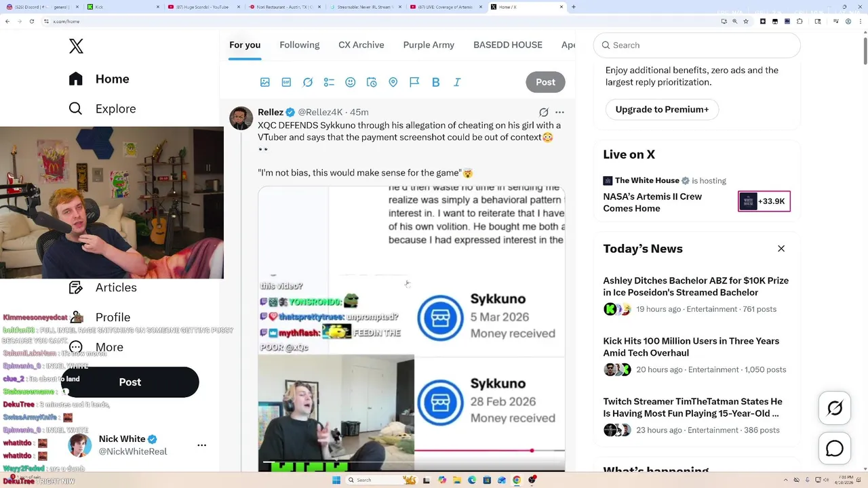Screen dimensions: 868x488
Task: Add media image to the post composer
Action: (265, 82)
